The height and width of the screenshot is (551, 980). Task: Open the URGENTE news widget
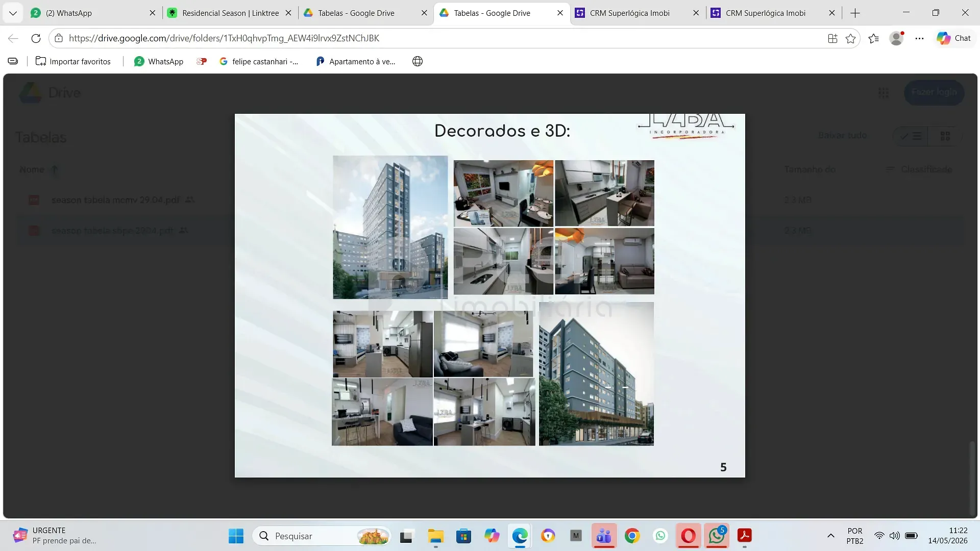(55, 536)
